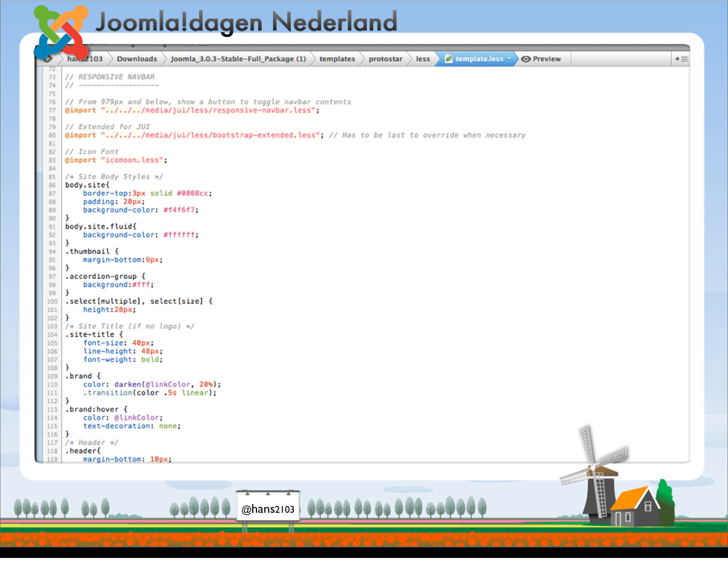Click the Preview eye icon

[526, 59]
